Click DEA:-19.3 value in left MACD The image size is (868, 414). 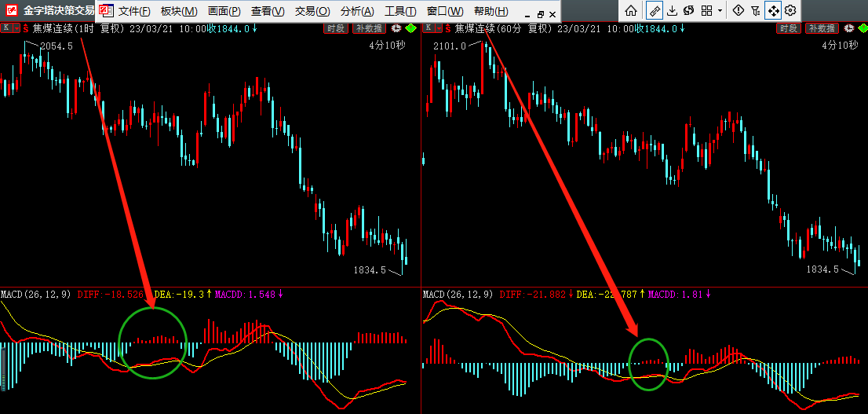(x=180, y=295)
